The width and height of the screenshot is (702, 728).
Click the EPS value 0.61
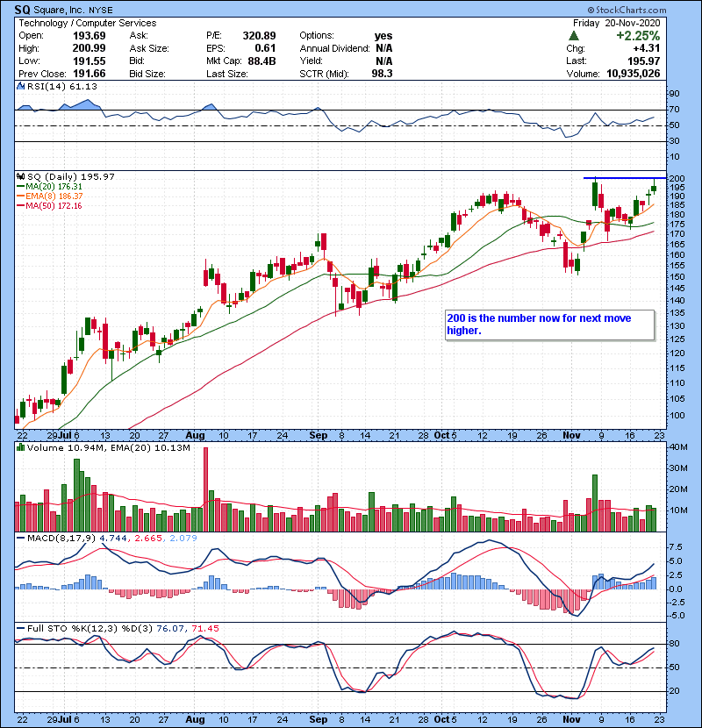coord(265,48)
